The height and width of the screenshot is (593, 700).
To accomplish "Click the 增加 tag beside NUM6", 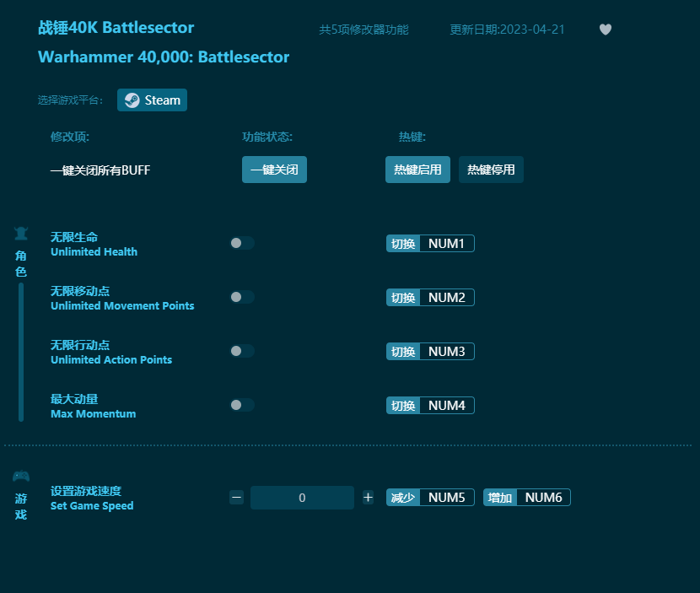I will coord(500,498).
